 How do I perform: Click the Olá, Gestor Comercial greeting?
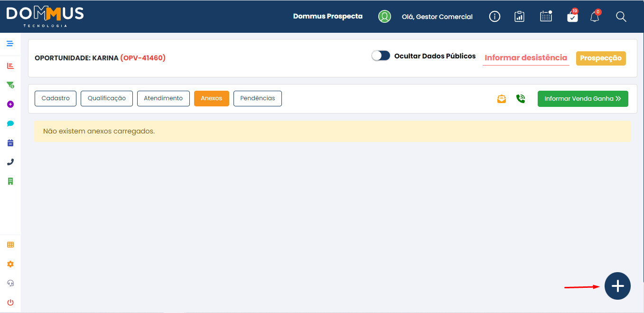click(437, 17)
